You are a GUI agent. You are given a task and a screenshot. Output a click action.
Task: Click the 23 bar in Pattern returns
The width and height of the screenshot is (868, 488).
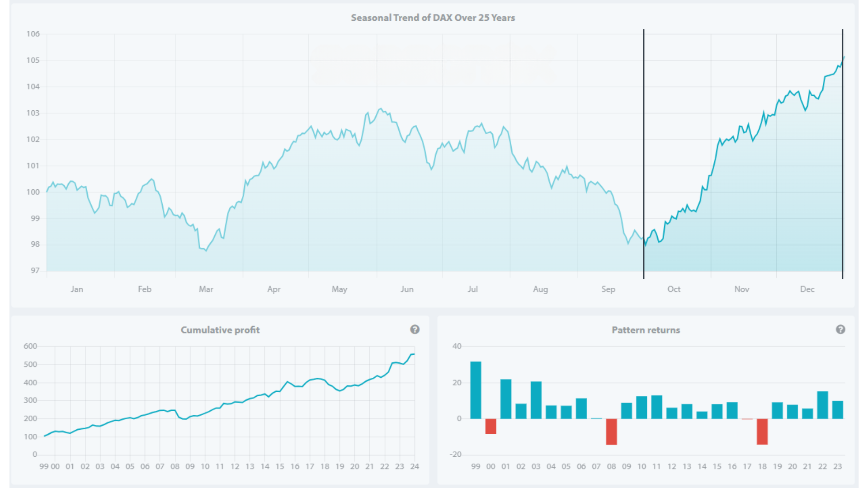(x=837, y=409)
